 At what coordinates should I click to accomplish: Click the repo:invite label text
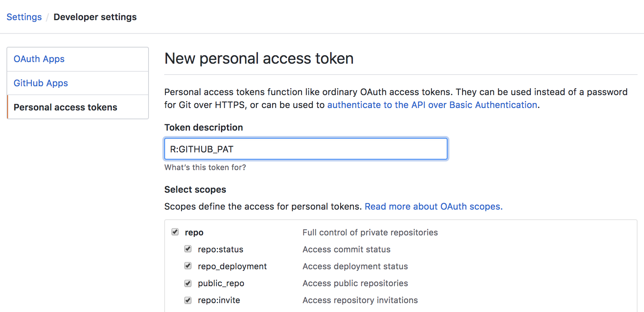click(x=219, y=300)
